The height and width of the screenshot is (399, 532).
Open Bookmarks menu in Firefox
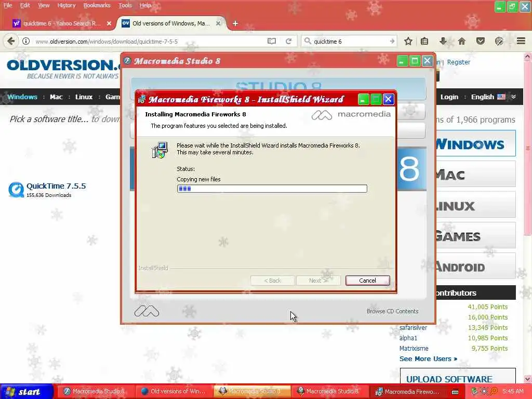point(97,5)
